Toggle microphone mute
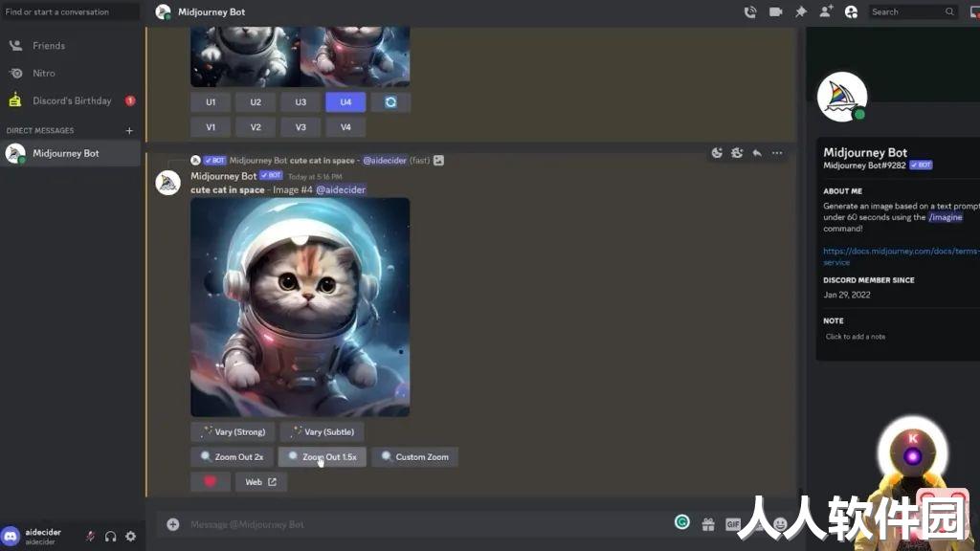Viewport: 980px width, 551px height. tap(90, 536)
